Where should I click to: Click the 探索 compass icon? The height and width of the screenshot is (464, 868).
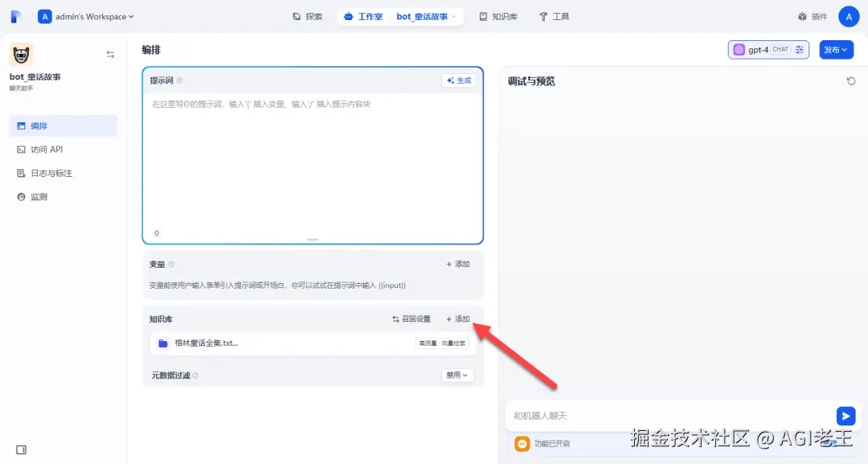(x=297, y=17)
